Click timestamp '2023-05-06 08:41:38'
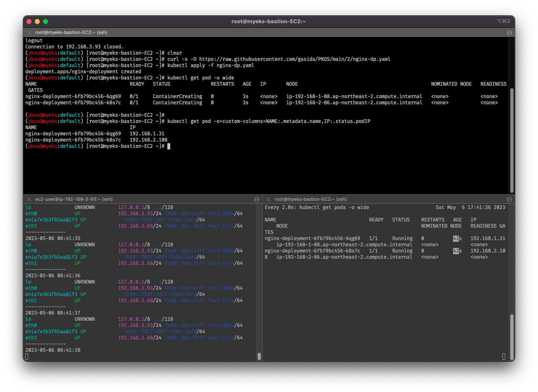The height and width of the screenshot is (392, 538). tap(53, 350)
